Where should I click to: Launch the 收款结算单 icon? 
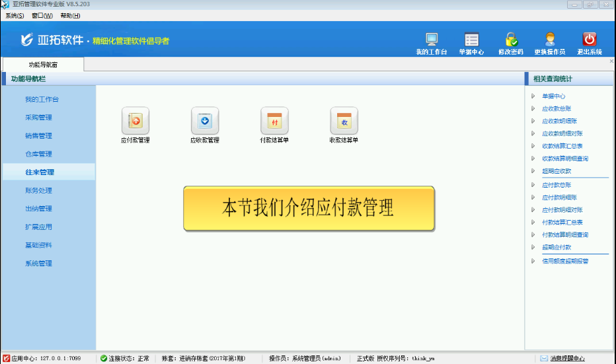(344, 122)
